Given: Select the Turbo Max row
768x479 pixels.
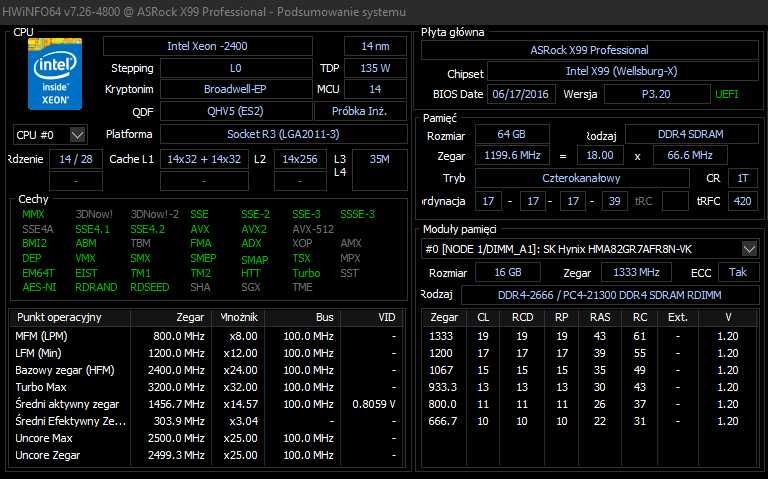Looking at the screenshot, I should coord(206,387).
